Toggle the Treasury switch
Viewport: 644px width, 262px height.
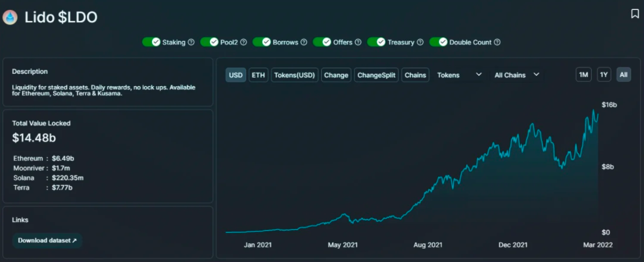click(x=376, y=42)
